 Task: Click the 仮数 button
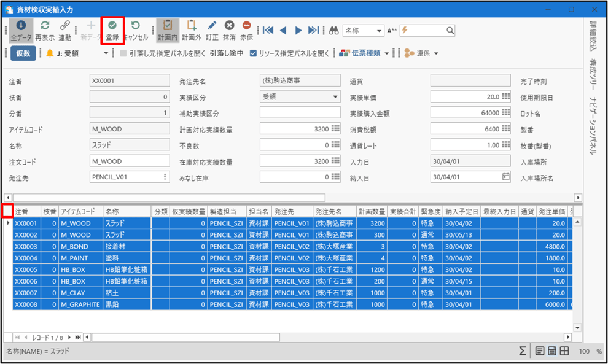pyautogui.click(x=23, y=53)
